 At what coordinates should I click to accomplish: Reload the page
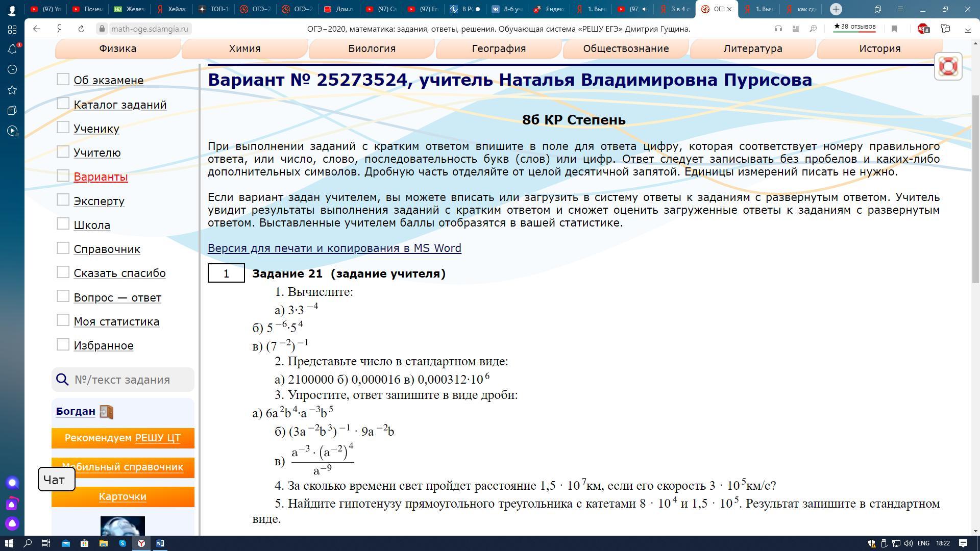tap(81, 29)
